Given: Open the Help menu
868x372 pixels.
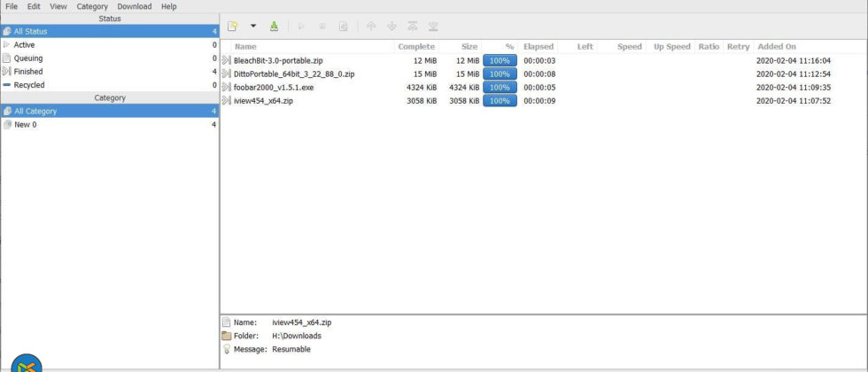Looking at the screenshot, I should (169, 7).
